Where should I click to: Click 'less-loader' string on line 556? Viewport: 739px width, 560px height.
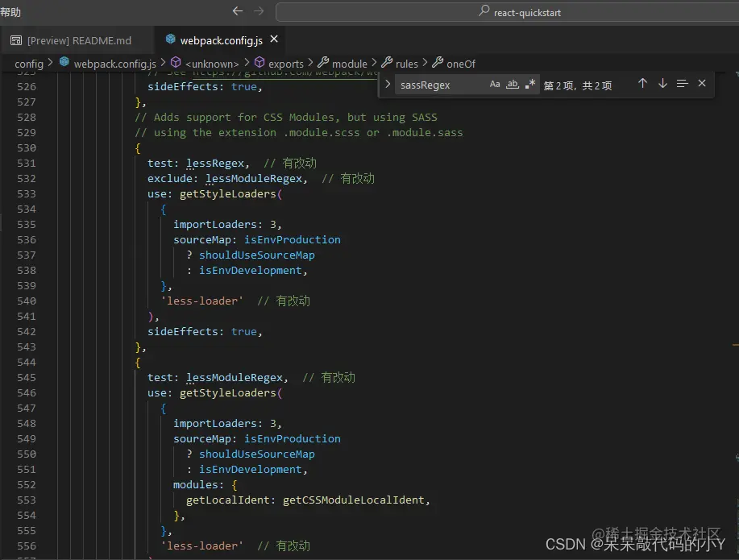coord(202,546)
